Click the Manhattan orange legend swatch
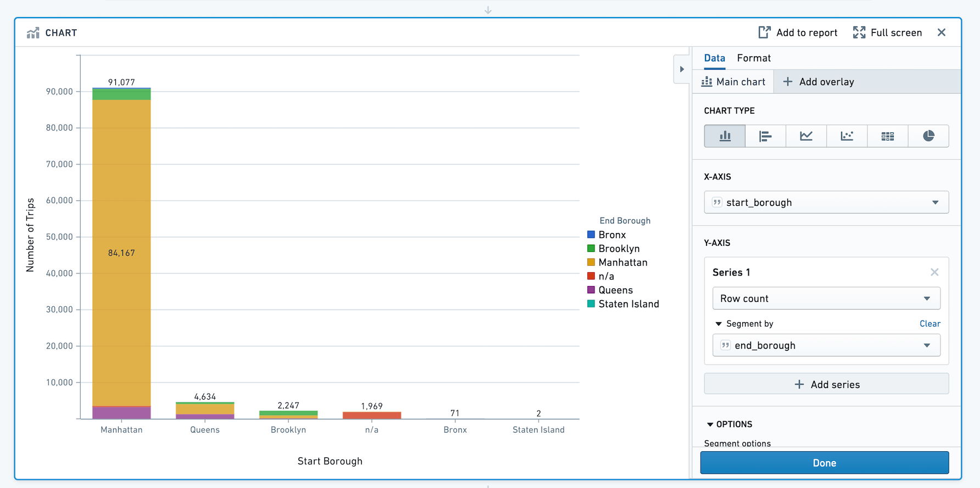The width and height of the screenshot is (980, 488). (591, 262)
